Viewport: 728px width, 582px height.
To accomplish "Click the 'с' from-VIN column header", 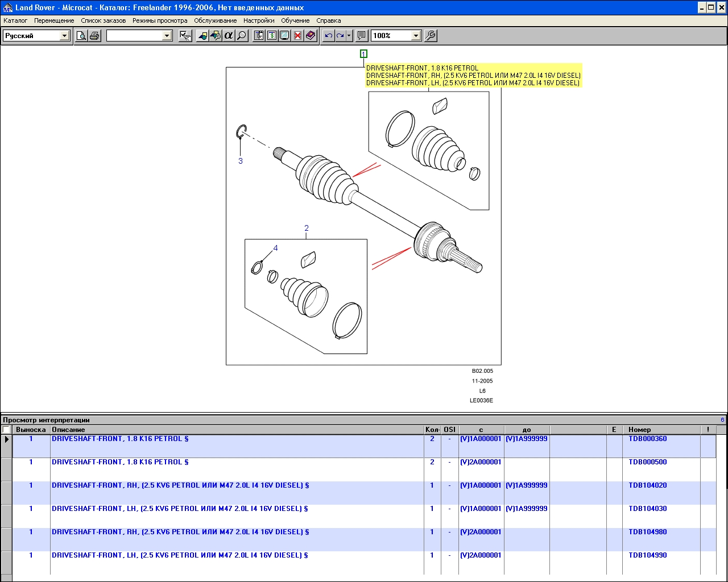I will pos(481,430).
